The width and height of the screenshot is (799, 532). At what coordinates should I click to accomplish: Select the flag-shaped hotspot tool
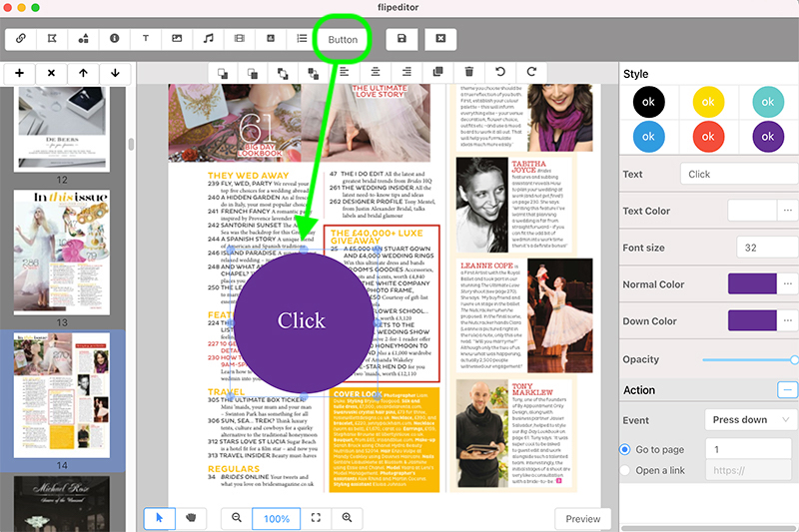click(x=52, y=39)
